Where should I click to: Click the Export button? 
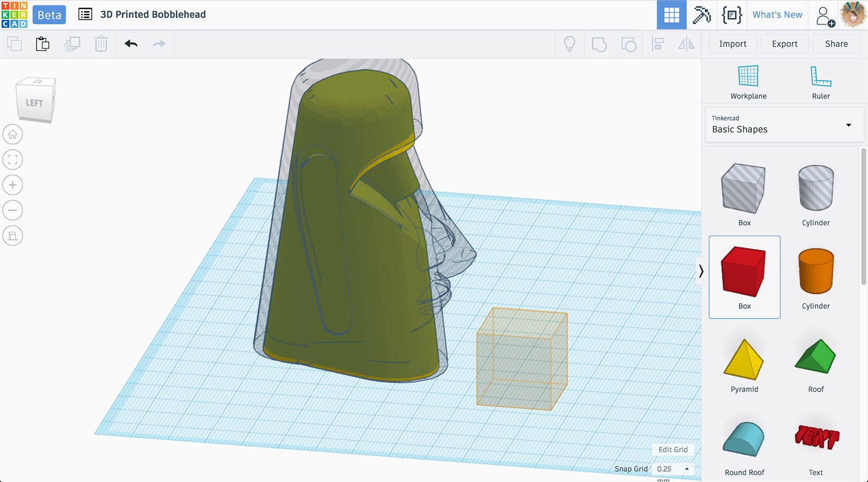pos(784,44)
